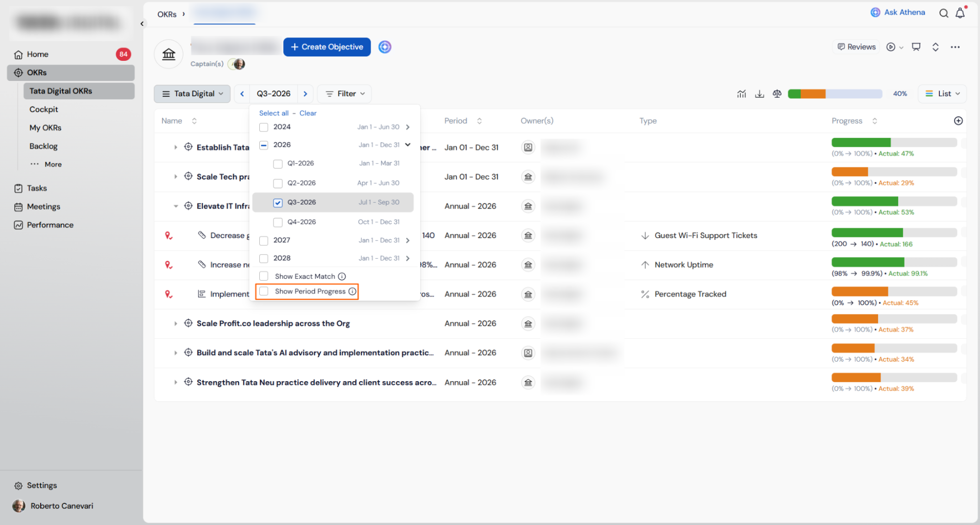
Task: Click the owner icon in Establish Tata row
Action: coord(528,147)
